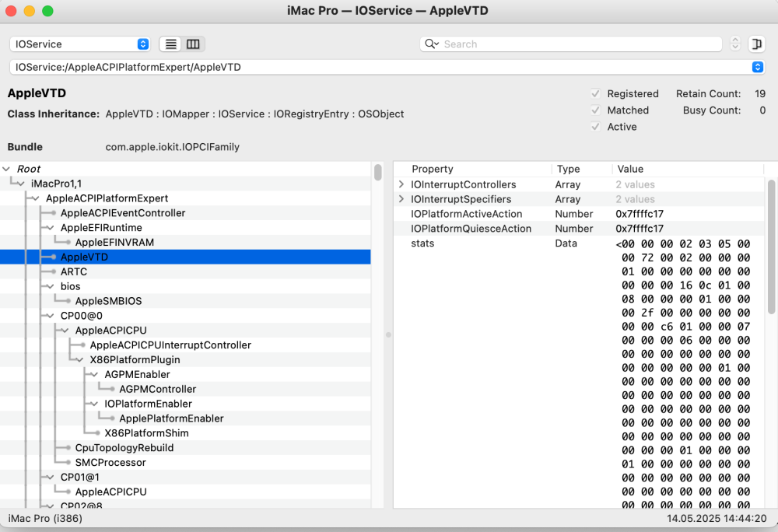Toggle the Registered checkbox
The height and width of the screenshot is (532, 778).
click(x=595, y=93)
